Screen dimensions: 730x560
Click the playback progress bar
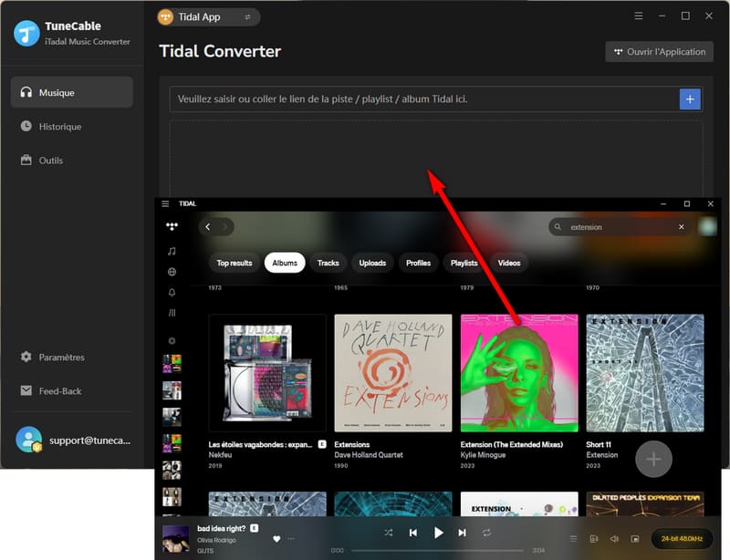(439, 550)
